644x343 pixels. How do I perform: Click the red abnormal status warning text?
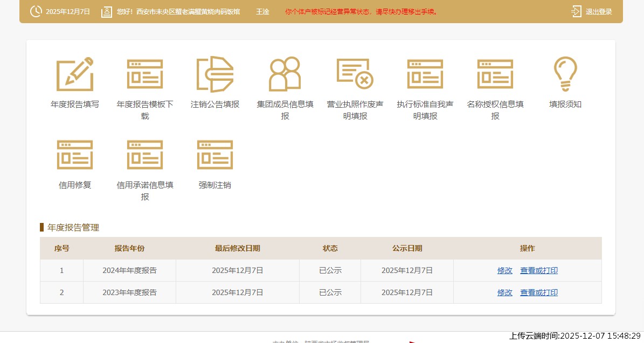coord(361,12)
